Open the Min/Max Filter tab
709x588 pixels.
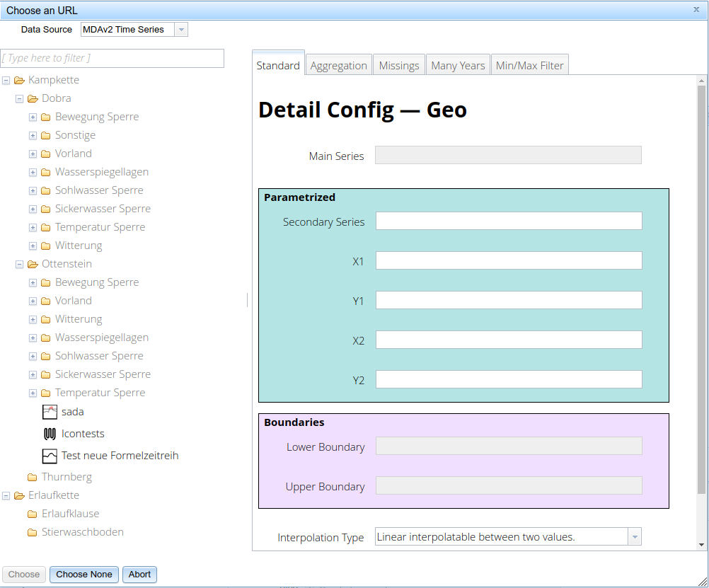coord(529,64)
